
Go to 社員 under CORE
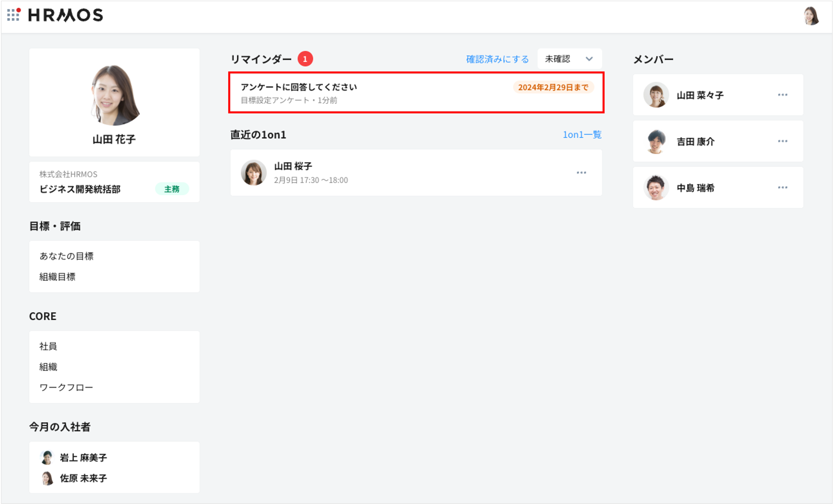point(48,346)
